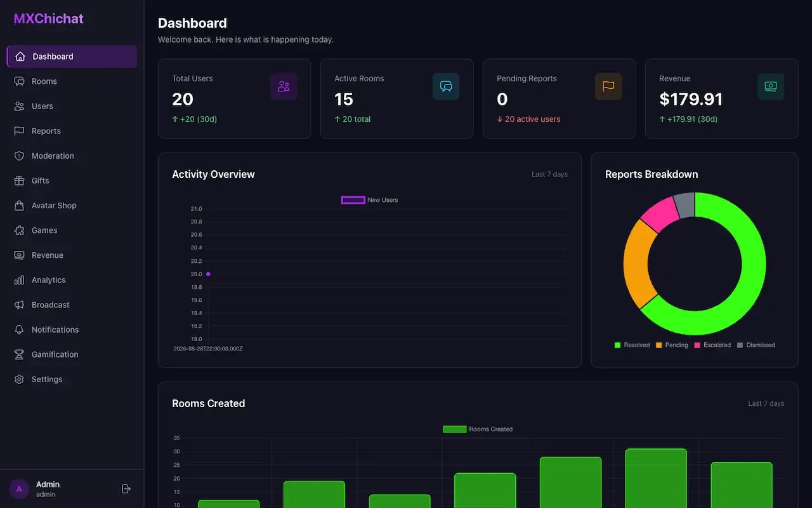This screenshot has width=812, height=508.
Task: Click the logout icon beside Admin
Action: pos(126,488)
